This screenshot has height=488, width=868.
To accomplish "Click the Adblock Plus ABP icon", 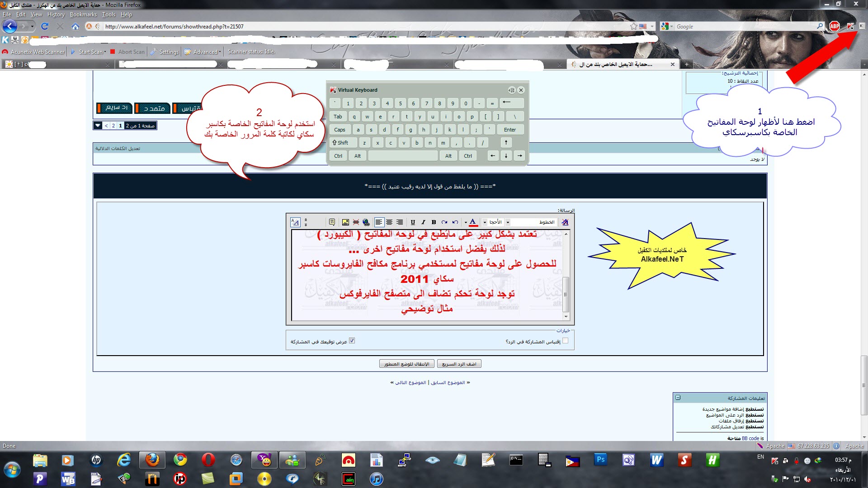I will click(835, 26).
